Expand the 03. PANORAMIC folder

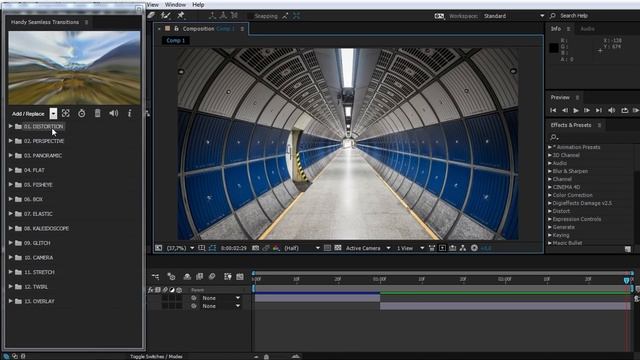[11, 156]
